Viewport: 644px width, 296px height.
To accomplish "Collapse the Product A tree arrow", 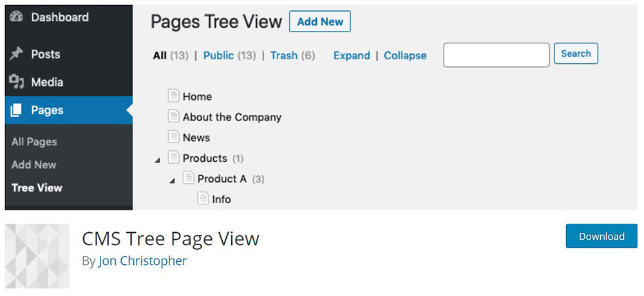I will click(172, 181).
